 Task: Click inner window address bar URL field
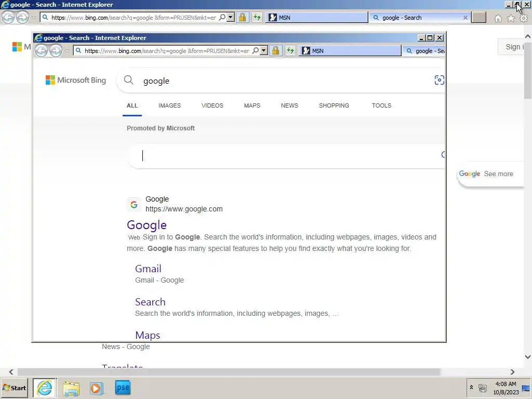tap(167, 51)
